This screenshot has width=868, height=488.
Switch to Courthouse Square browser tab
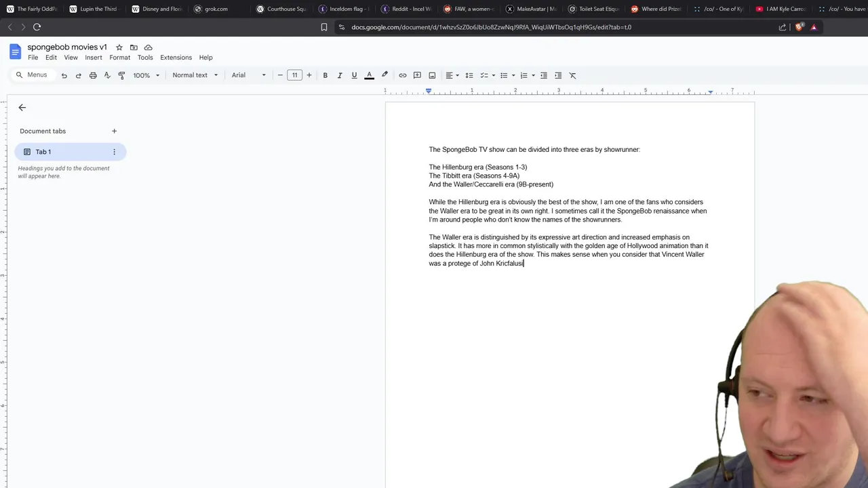(281, 9)
